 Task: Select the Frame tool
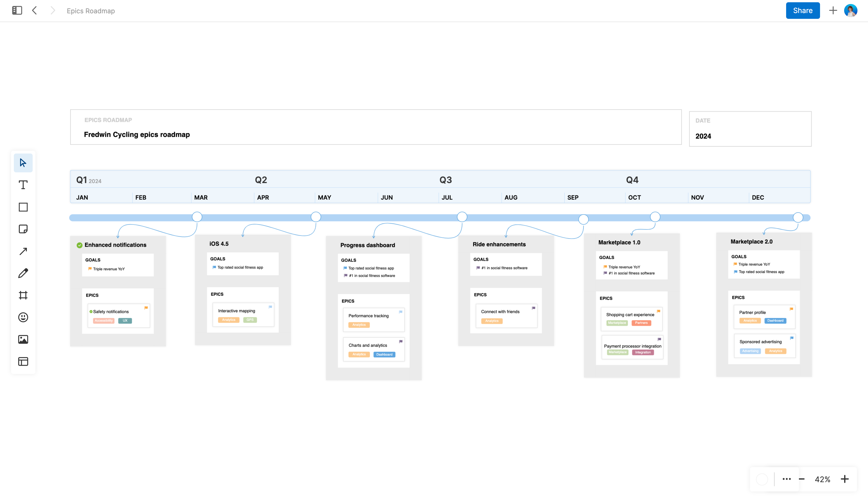[23, 295]
